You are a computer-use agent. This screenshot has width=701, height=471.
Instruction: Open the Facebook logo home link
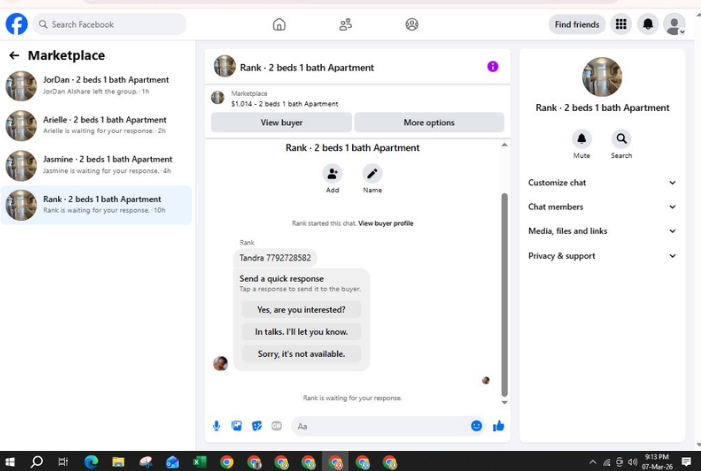[x=17, y=24]
